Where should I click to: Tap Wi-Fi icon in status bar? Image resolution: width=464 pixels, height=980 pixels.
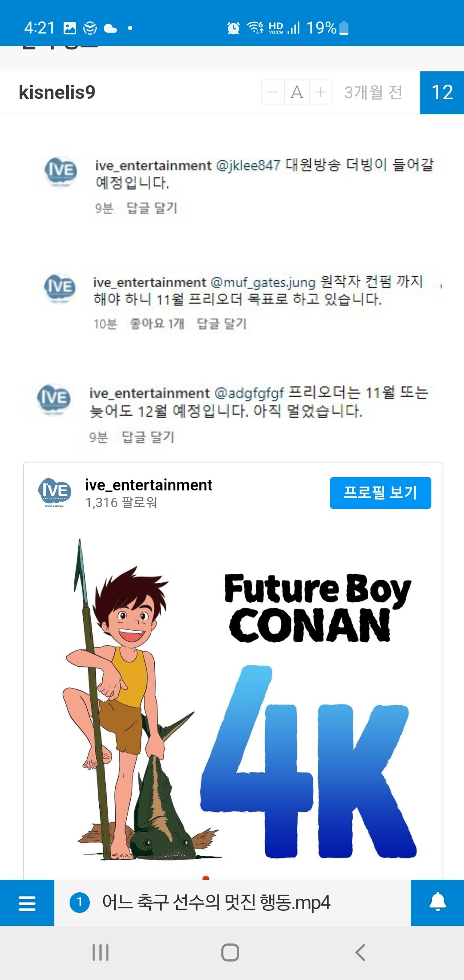click(255, 28)
